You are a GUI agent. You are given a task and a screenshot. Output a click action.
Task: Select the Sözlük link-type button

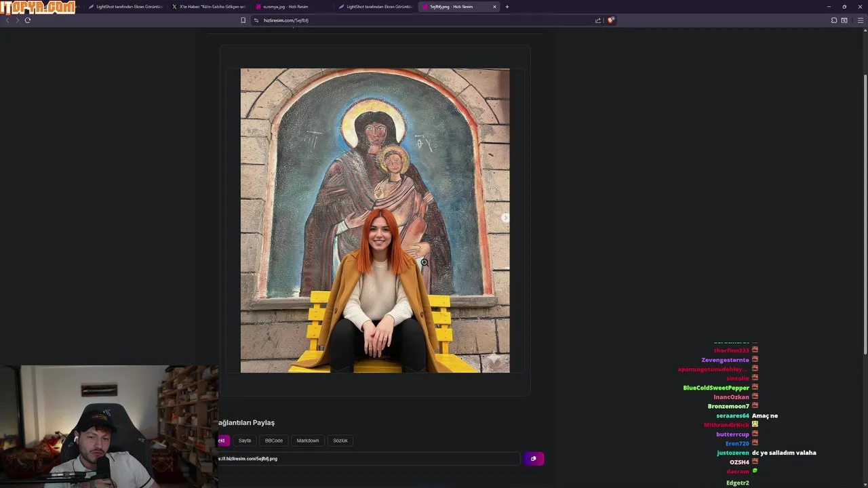[x=340, y=441]
